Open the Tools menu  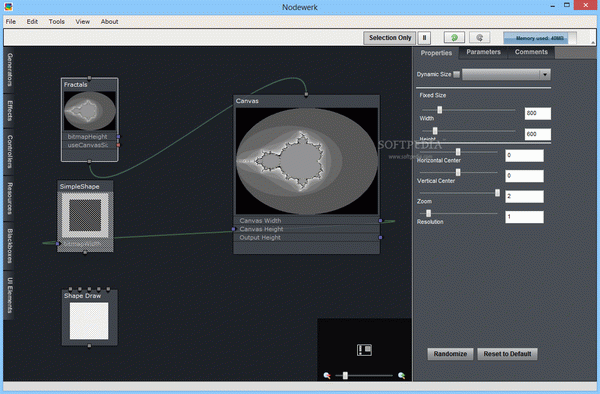pos(57,21)
